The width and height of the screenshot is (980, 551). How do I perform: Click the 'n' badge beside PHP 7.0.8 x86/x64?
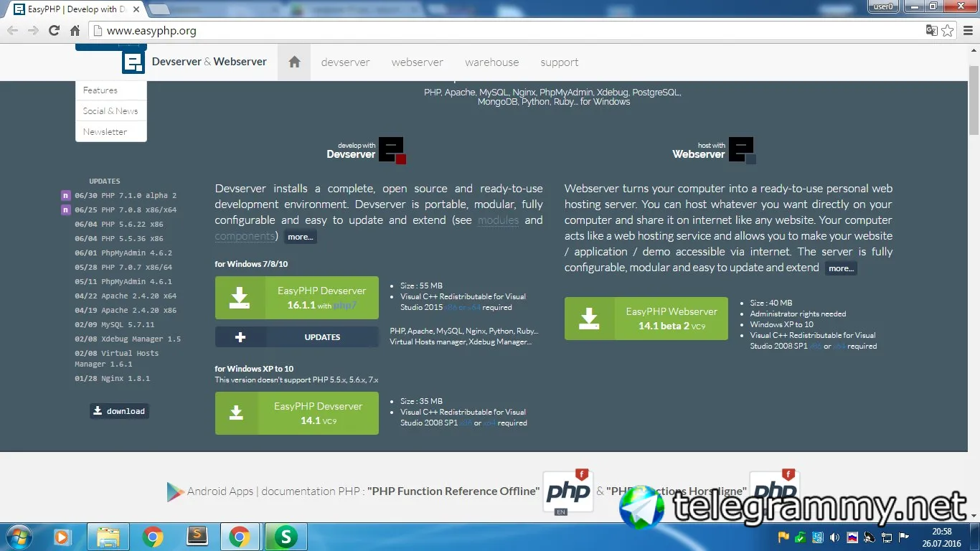(x=66, y=209)
